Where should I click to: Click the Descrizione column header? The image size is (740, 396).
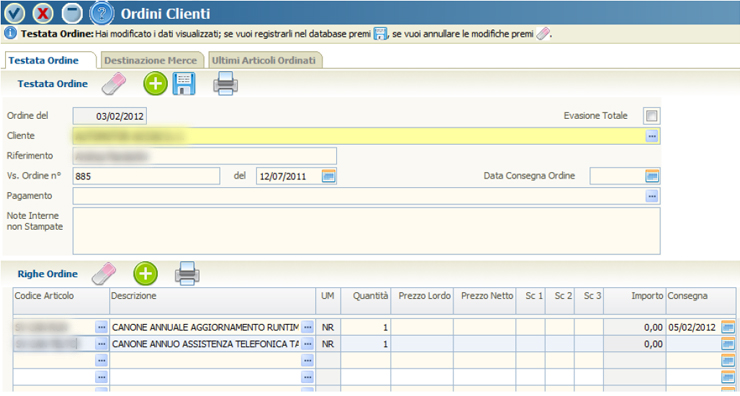[212, 301]
